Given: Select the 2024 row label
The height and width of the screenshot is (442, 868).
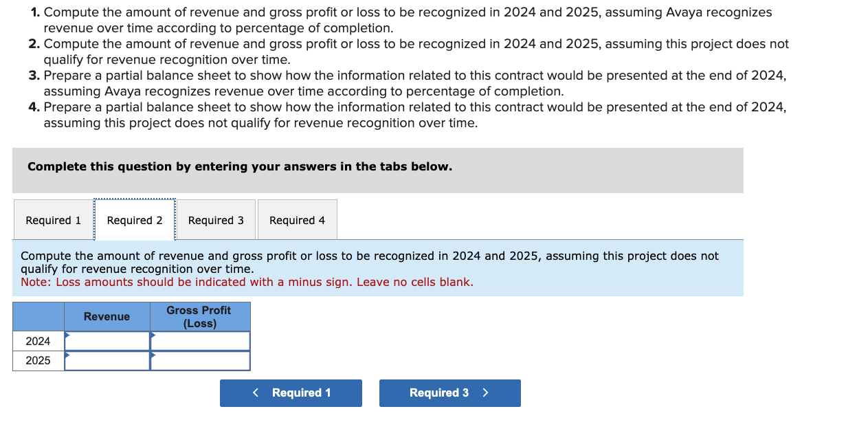Looking at the screenshot, I should [x=38, y=340].
